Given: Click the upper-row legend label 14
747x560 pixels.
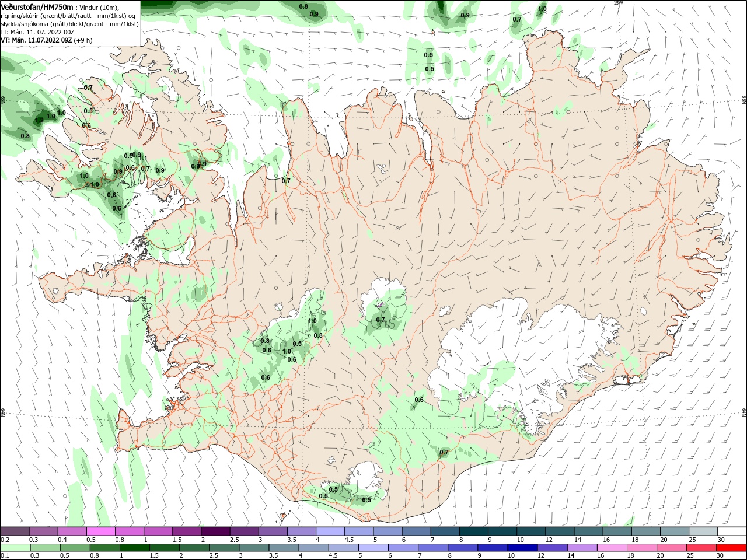Looking at the screenshot, I should click(x=578, y=540).
